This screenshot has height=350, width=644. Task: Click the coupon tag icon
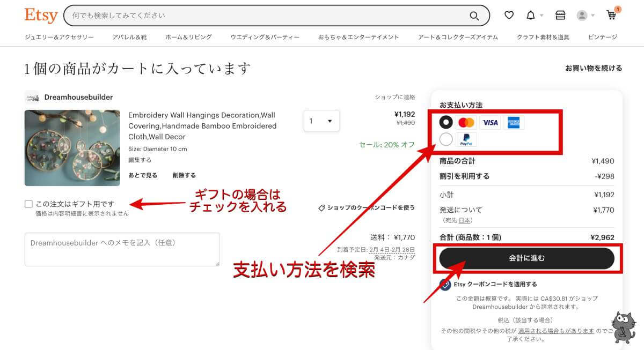[x=322, y=207]
